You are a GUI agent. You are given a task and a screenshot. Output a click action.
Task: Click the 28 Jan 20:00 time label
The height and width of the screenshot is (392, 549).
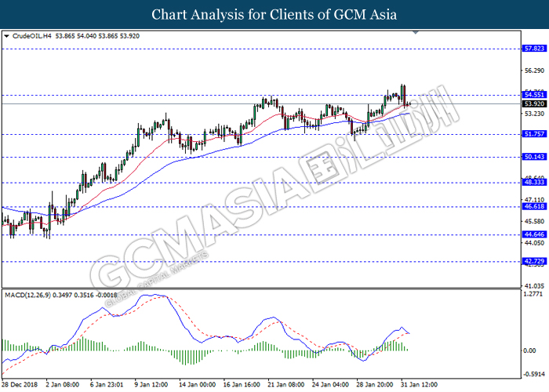[x=375, y=384]
